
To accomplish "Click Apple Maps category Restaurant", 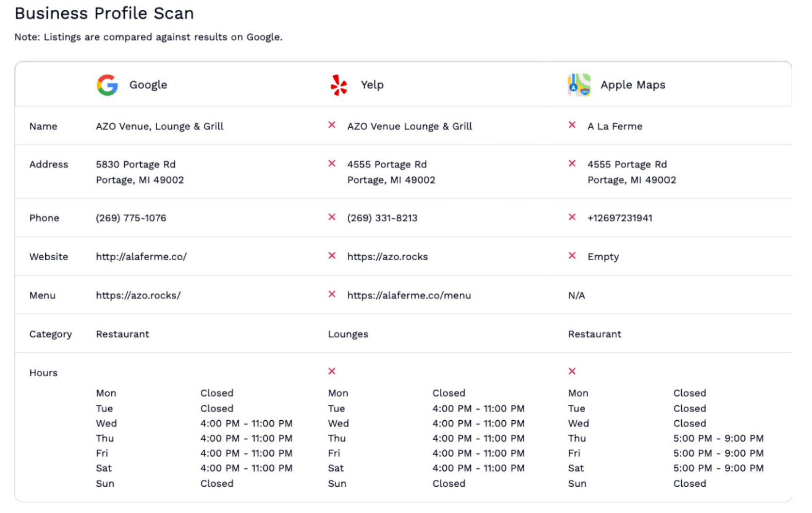I will tap(595, 334).
